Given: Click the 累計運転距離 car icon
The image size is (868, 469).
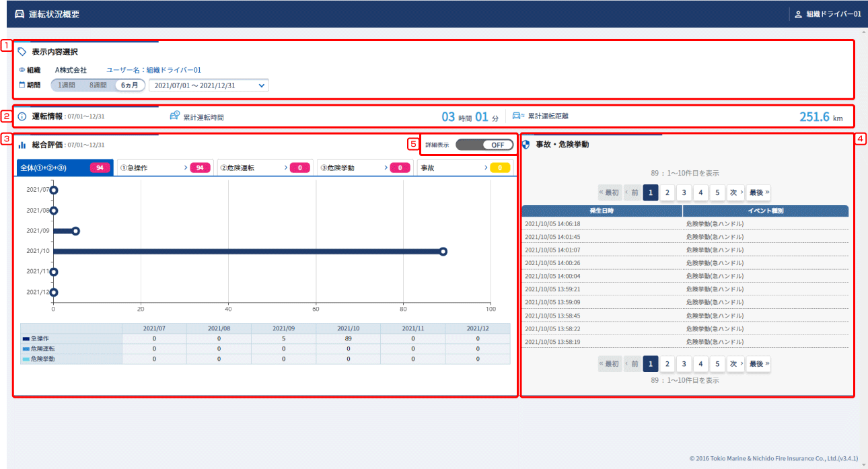Looking at the screenshot, I should tap(518, 116).
